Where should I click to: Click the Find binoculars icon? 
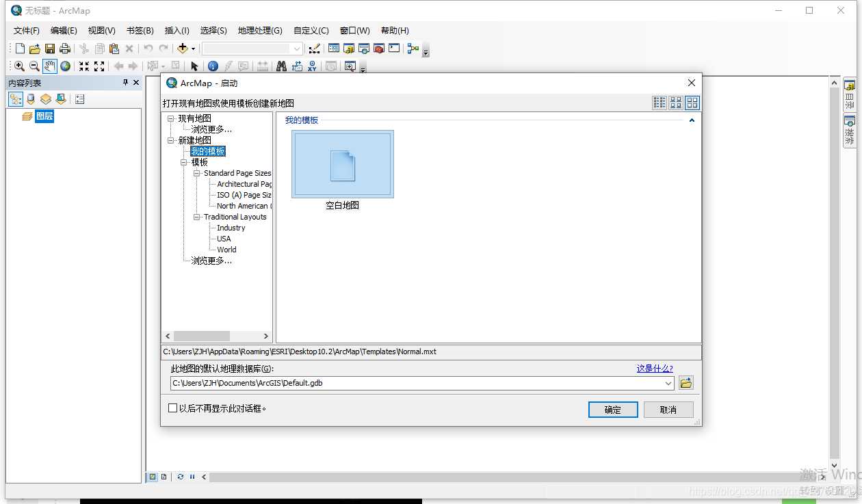(281, 66)
